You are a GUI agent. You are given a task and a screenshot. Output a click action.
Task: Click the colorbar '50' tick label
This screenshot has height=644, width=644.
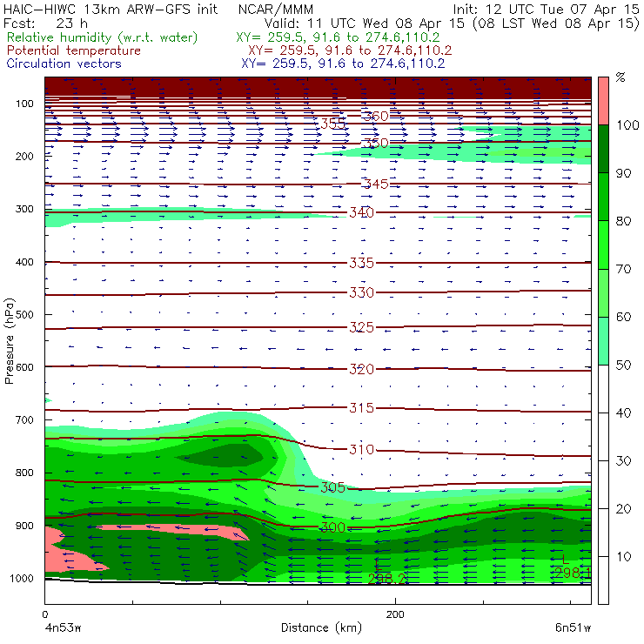tap(623, 366)
